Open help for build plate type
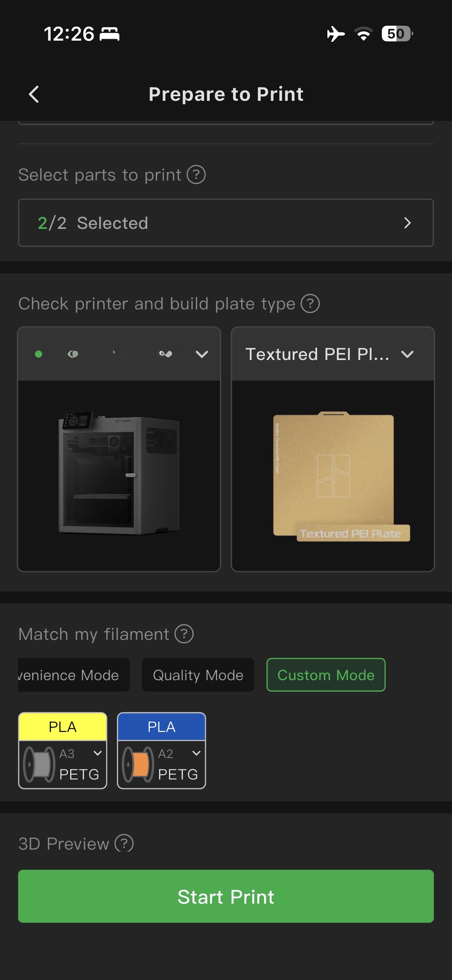452x980 pixels. click(x=310, y=304)
